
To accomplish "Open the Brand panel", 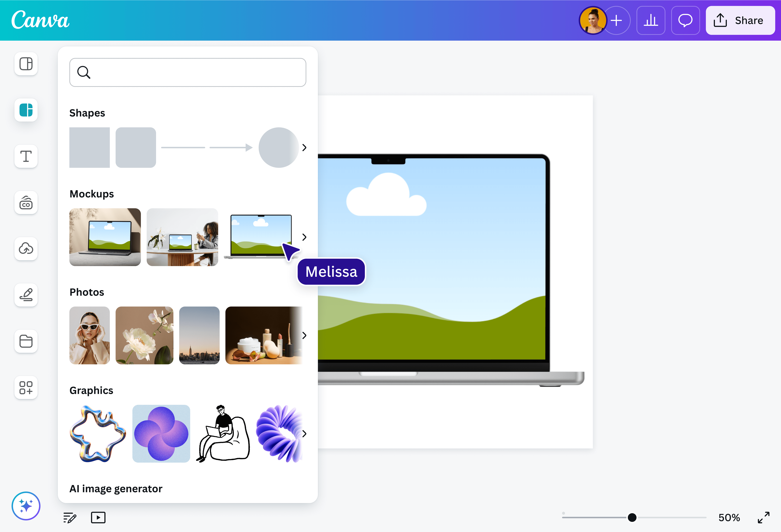I will pyautogui.click(x=26, y=203).
